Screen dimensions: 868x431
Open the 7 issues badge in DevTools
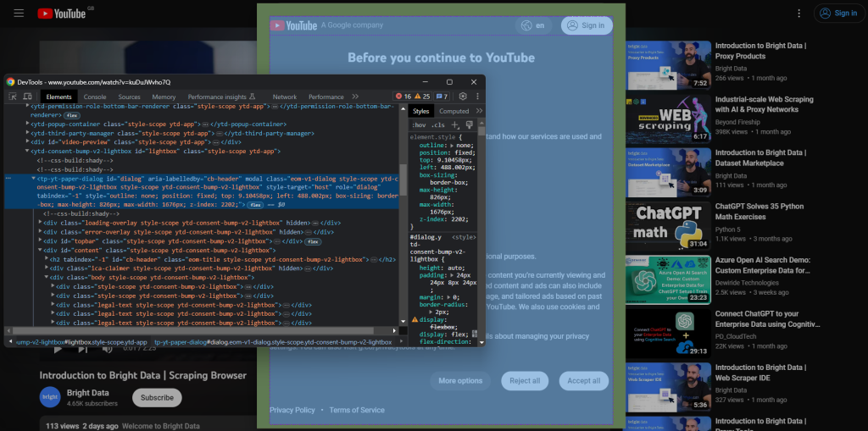point(442,97)
